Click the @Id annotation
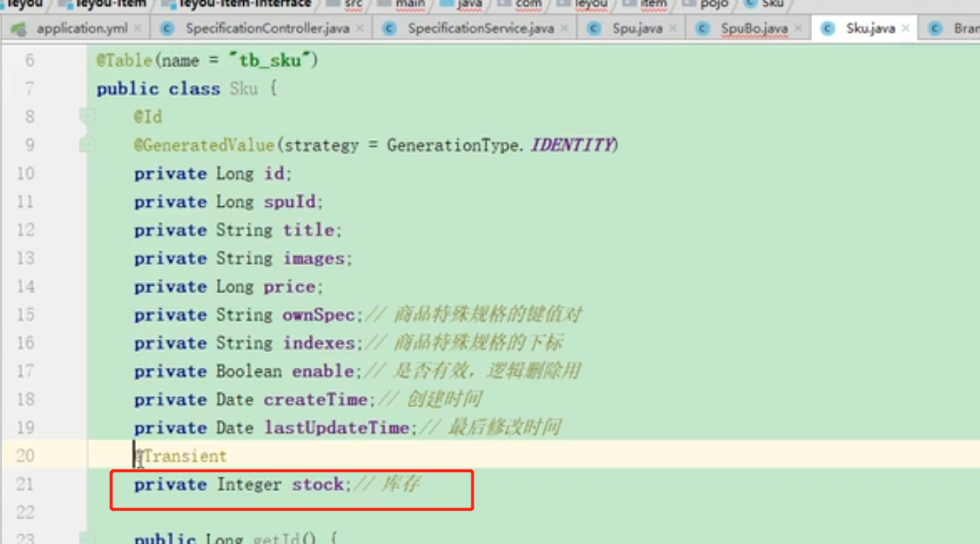This screenshot has height=544, width=980. pyautogui.click(x=148, y=117)
